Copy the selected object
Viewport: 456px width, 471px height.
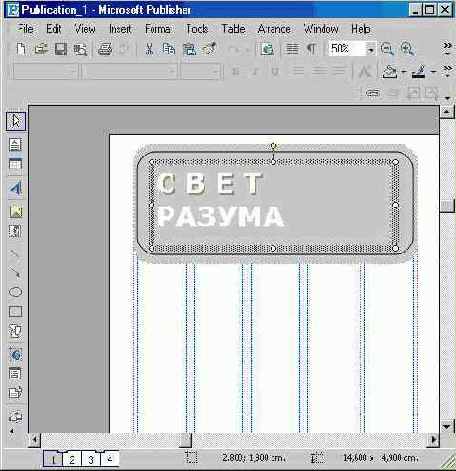pyautogui.click(x=169, y=49)
